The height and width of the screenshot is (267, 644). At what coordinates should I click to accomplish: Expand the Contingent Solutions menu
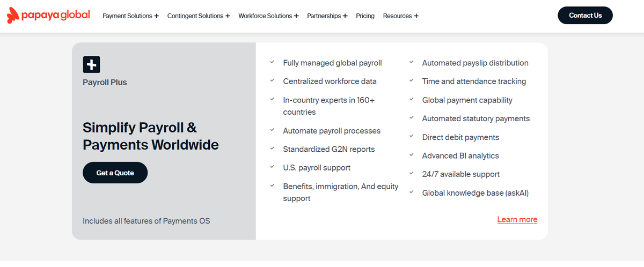[x=199, y=16]
